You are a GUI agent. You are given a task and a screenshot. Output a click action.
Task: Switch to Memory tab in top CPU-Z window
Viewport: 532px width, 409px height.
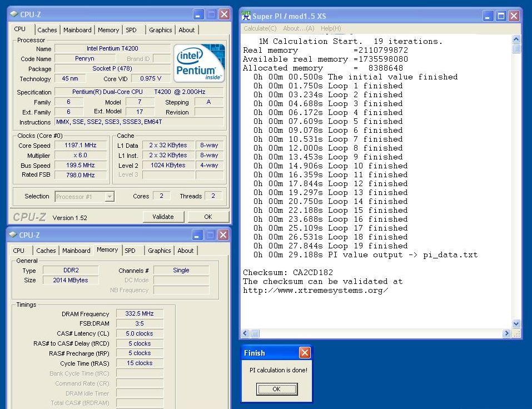pos(108,30)
